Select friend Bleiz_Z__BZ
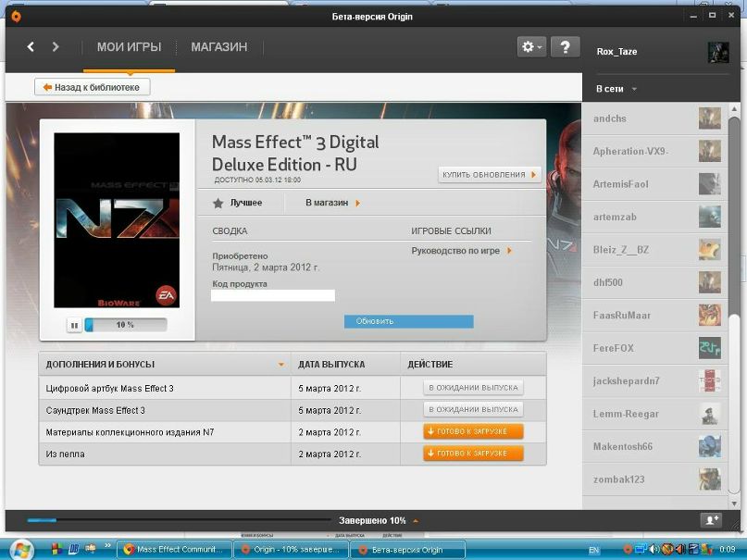Image resolution: width=747 pixels, height=560 pixels. click(x=654, y=250)
